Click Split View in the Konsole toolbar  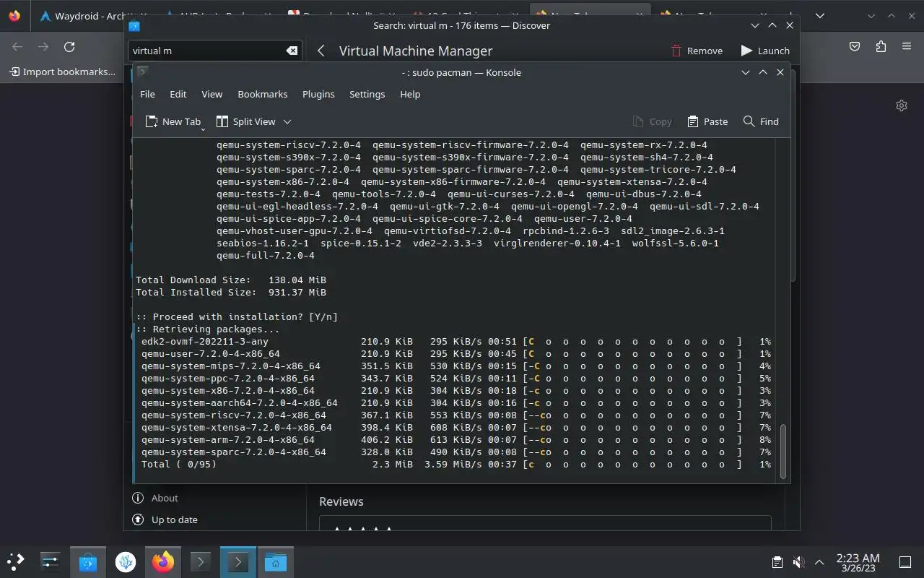click(x=246, y=121)
